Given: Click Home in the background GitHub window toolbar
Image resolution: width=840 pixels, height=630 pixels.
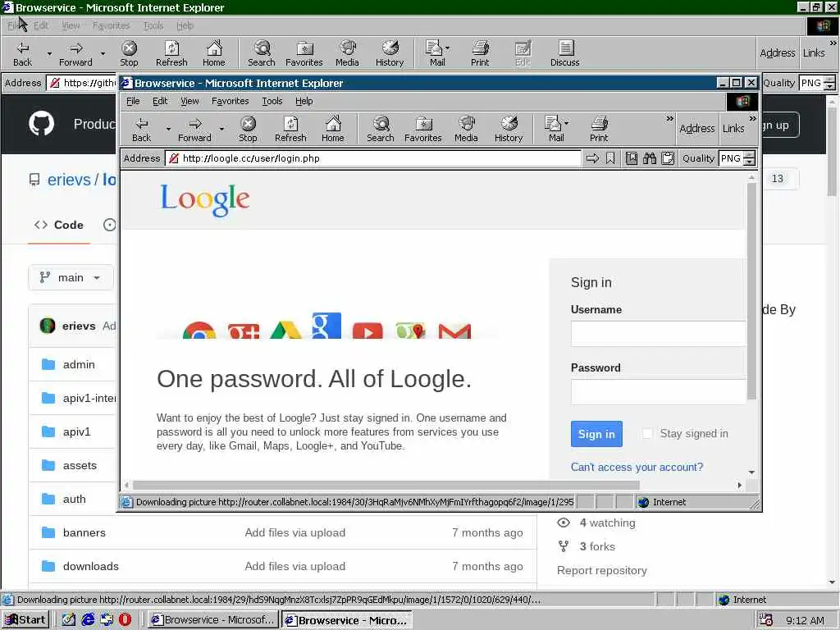Looking at the screenshot, I should pos(214,53).
